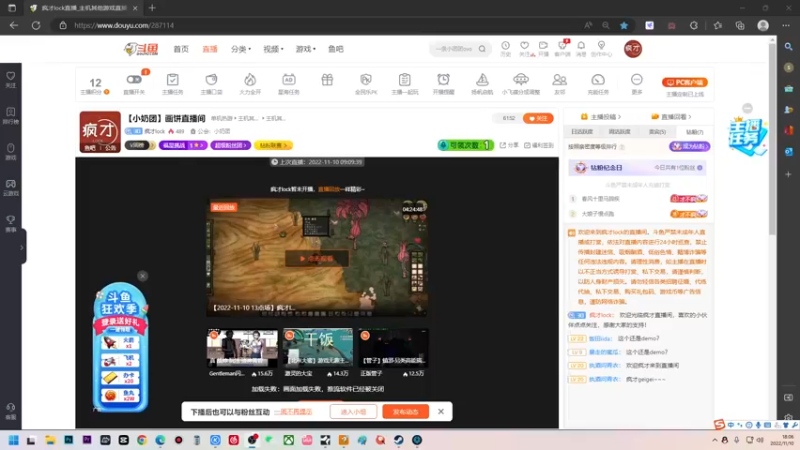Open the 干饭 recommended stream thumbnail
This screenshot has height=450, width=800.
click(x=318, y=348)
